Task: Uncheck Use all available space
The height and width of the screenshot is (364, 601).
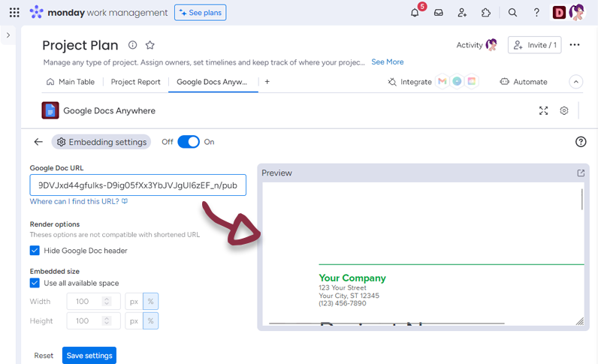Action: [35, 283]
